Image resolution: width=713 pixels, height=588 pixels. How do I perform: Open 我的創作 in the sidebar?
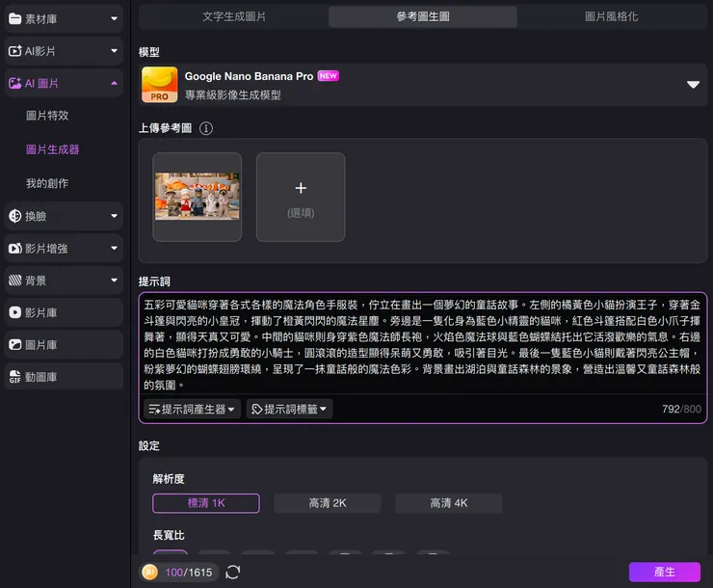(47, 183)
